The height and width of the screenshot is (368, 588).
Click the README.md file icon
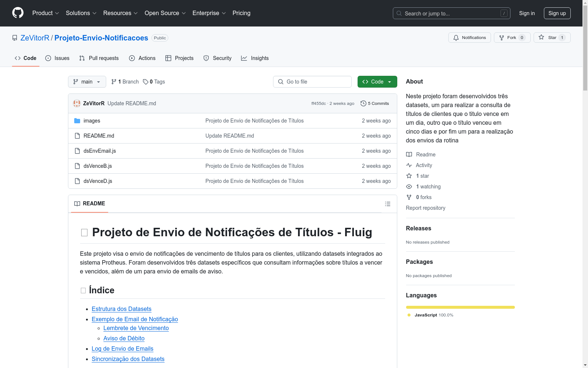pyautogui.click(x=77, y=136)
